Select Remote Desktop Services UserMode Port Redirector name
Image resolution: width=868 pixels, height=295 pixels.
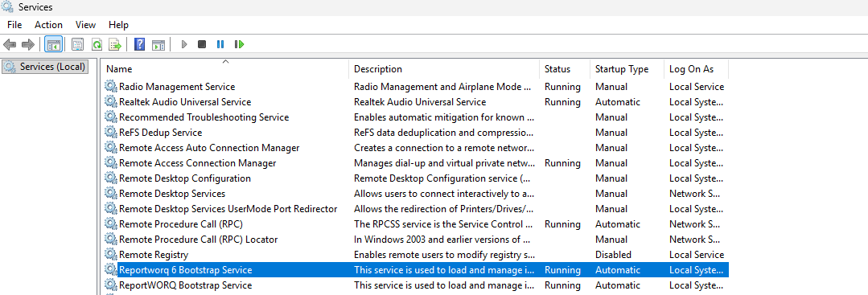click(x=228, y=209)
